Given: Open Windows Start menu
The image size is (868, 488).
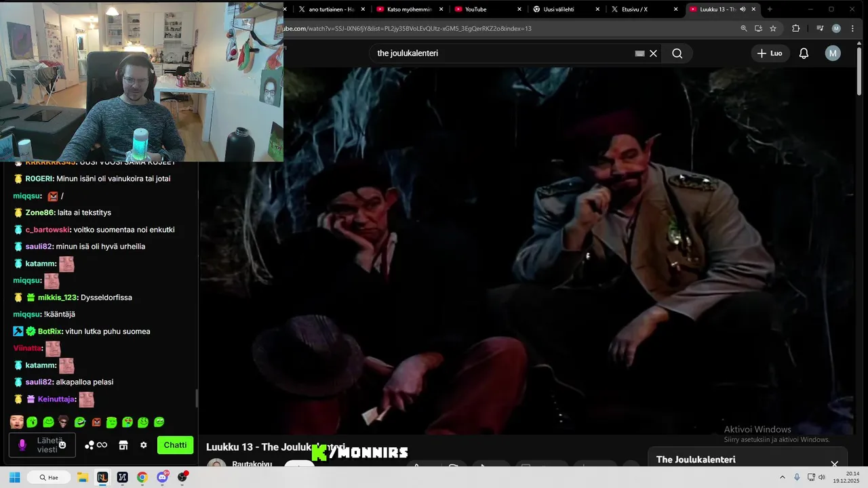Looking at the screenshot, I should point(14,477).
